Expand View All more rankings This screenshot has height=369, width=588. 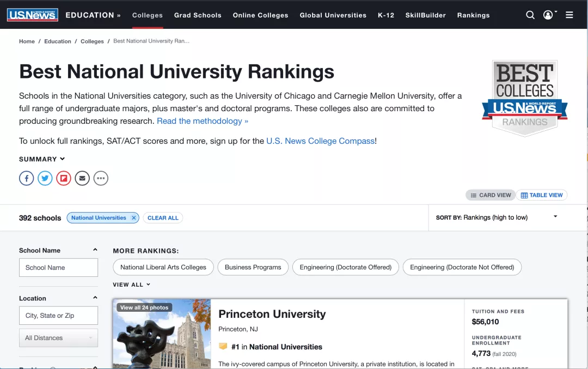[132, 285]
